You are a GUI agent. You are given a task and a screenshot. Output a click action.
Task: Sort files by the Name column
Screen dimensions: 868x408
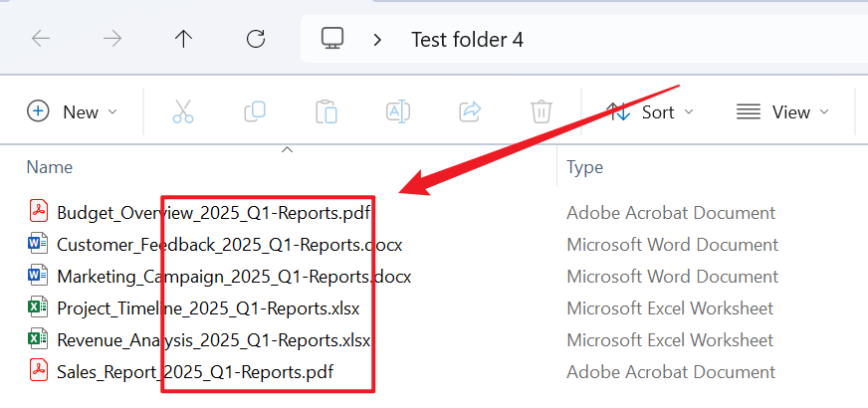50,167
